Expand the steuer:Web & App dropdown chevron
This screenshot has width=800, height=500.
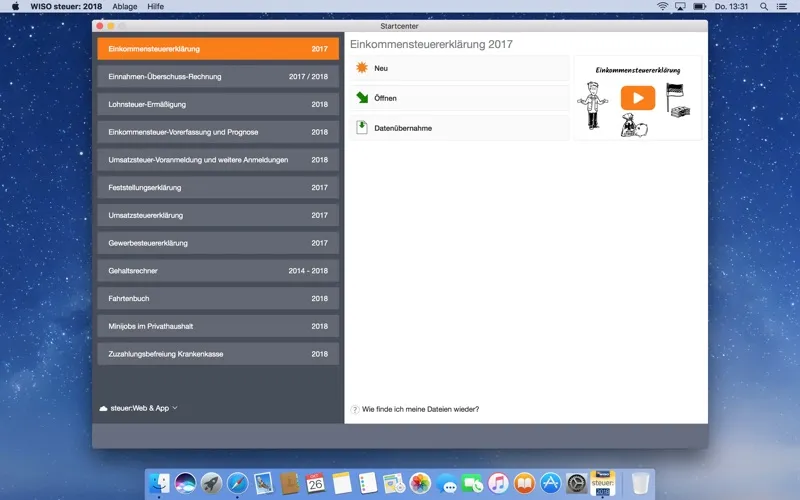pyautogui.click(x=175, y=408)
